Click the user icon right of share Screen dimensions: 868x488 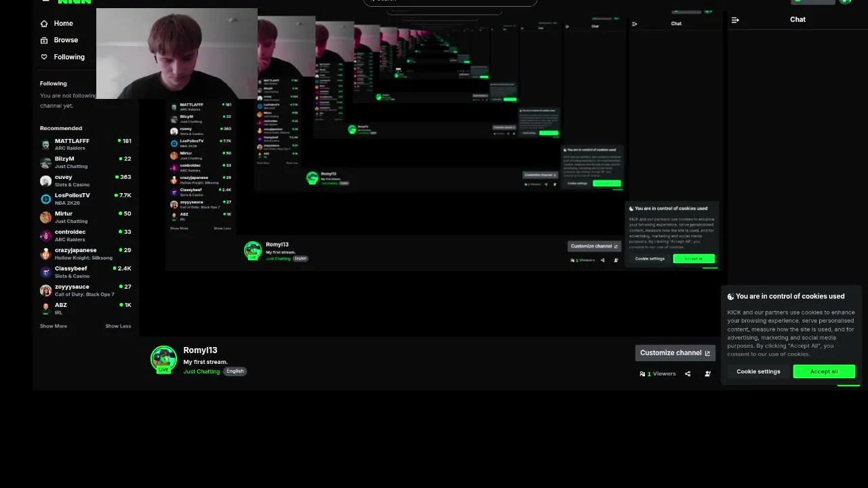(707, 373)
